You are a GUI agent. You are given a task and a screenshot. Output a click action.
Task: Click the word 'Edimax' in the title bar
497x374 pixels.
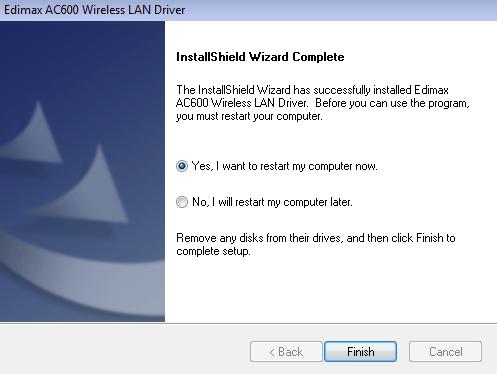click(23, 10)
